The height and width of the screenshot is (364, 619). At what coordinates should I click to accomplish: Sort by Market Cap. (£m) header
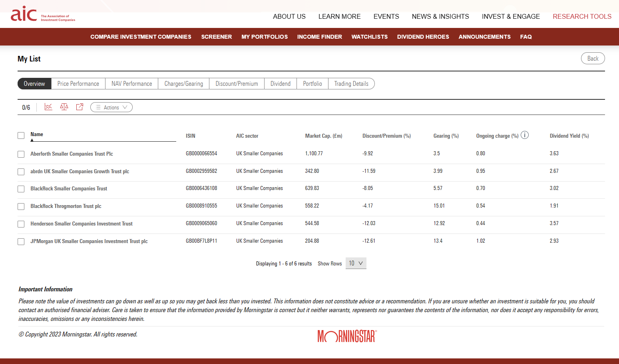(324, 136)
